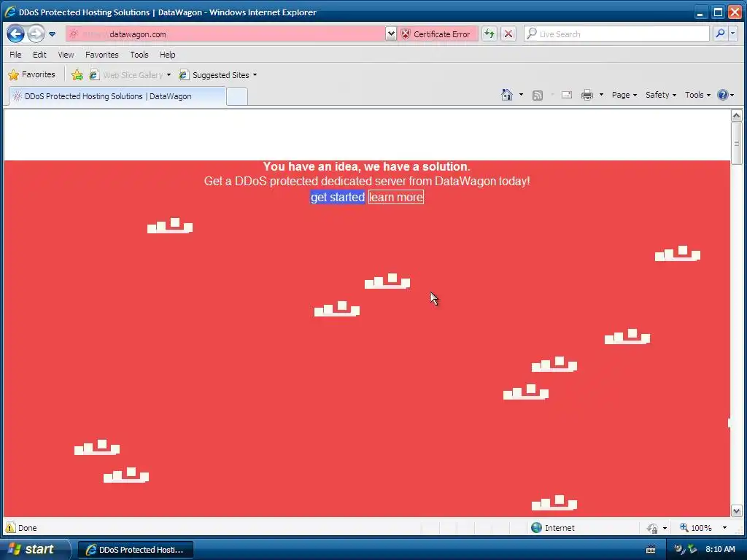Close the Internet Explorer window
Image resolution: width=747 pixels, height=560 pixels.
(735, 12)
